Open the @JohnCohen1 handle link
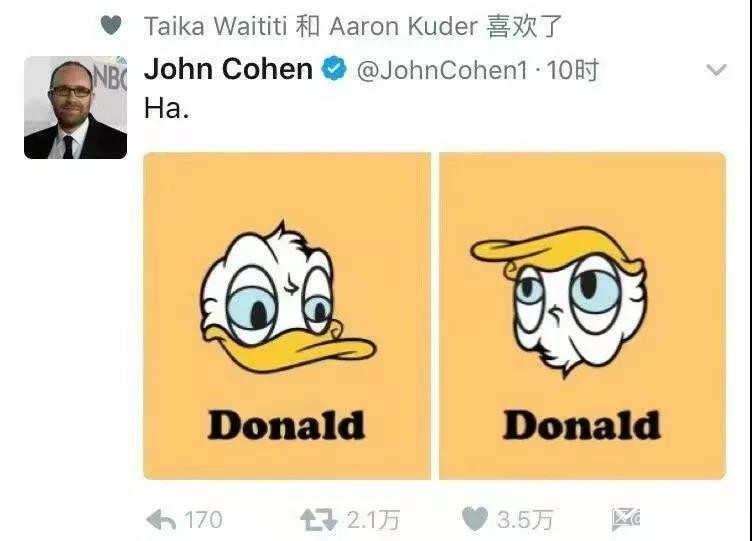The image size is (752, 541). point(442,70)
